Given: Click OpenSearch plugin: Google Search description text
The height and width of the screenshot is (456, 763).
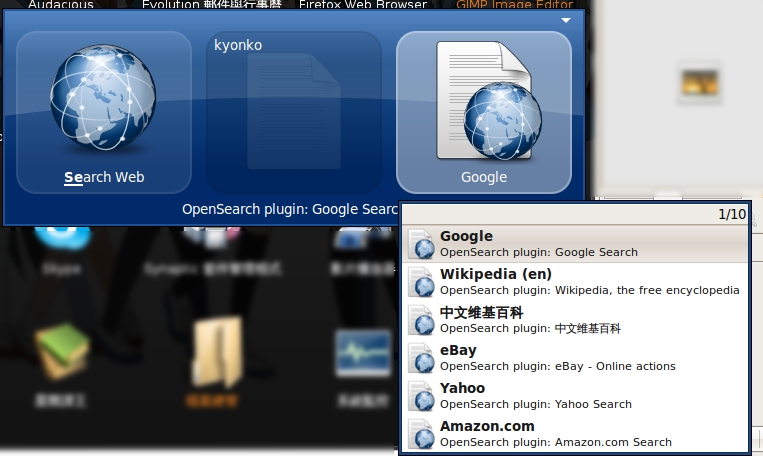Looking at the screenshot, I should (290, 209).
